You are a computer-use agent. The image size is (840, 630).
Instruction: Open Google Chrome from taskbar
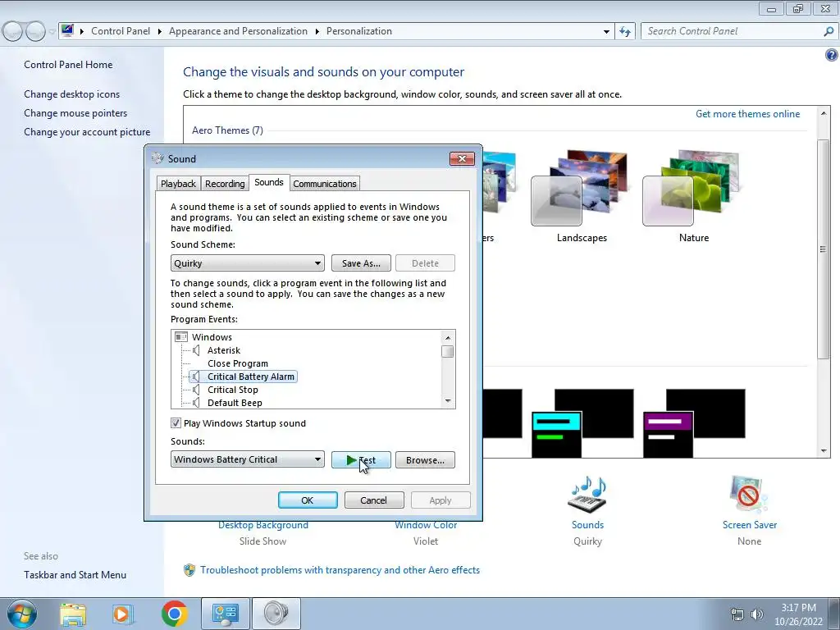174,614
